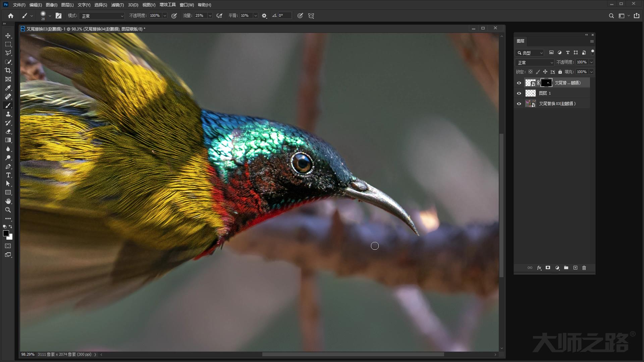Open the 图层(L) menu
The width and height of the screenshot is (644, 362).
(67, 5)
